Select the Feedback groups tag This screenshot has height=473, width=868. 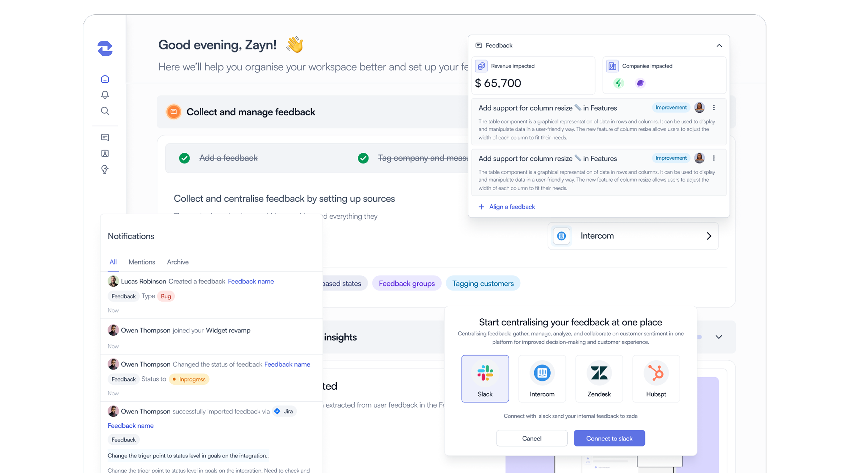[407, 284]
